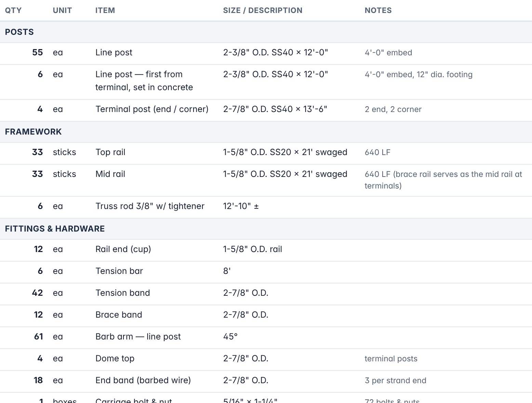Click the "sticks" unit in the Top rail row

point(65,152)
